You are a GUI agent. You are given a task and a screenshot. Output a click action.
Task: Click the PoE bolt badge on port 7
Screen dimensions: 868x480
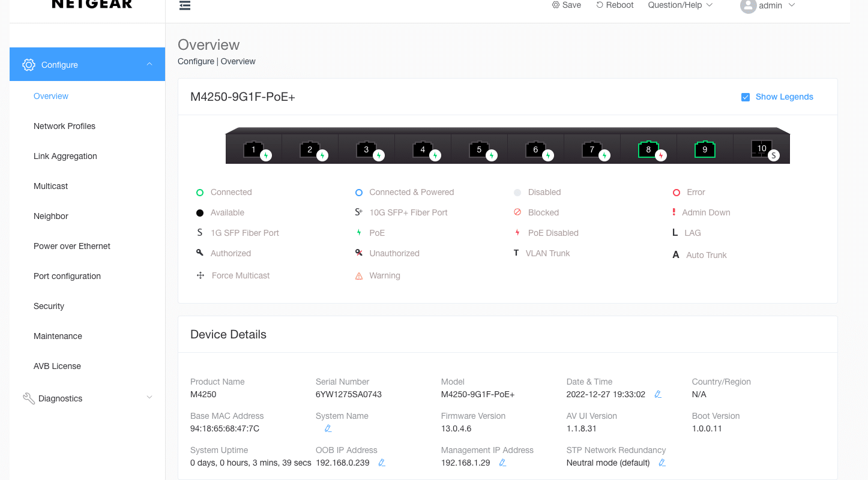tap(604, 155)
